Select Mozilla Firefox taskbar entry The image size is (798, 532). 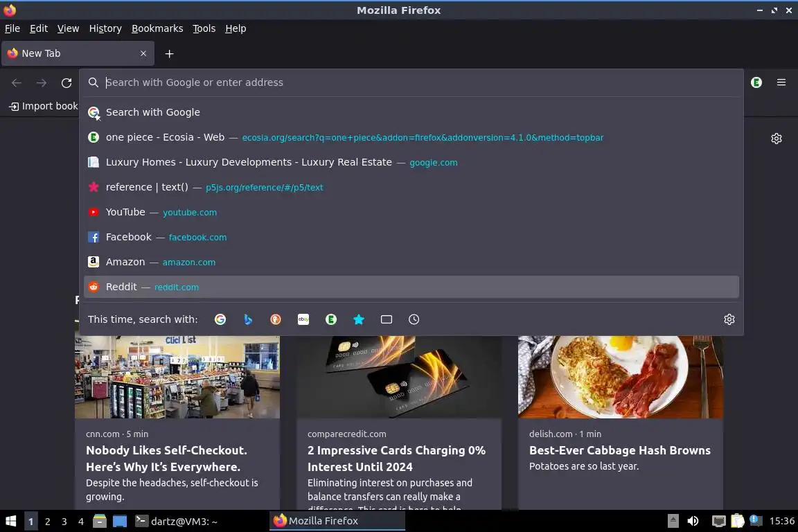337,521
